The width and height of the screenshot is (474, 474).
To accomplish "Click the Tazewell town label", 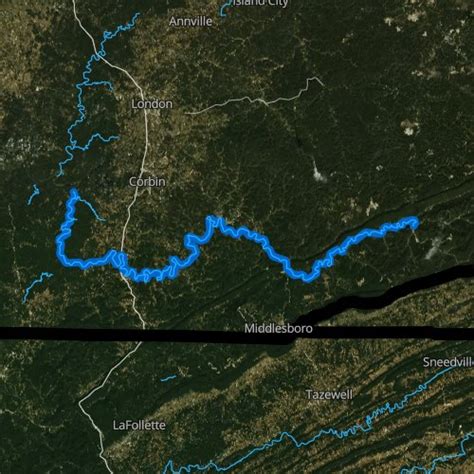I will 329,395.
